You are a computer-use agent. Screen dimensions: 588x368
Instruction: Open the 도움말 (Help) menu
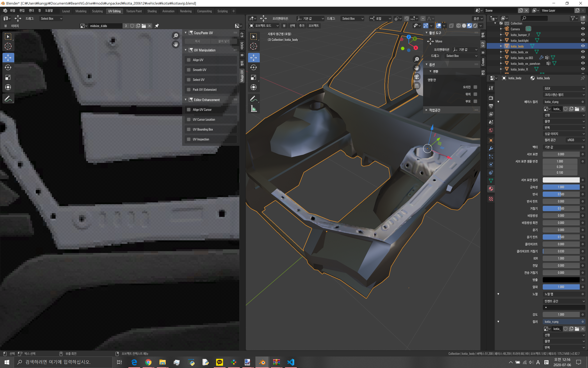(49, 11)
